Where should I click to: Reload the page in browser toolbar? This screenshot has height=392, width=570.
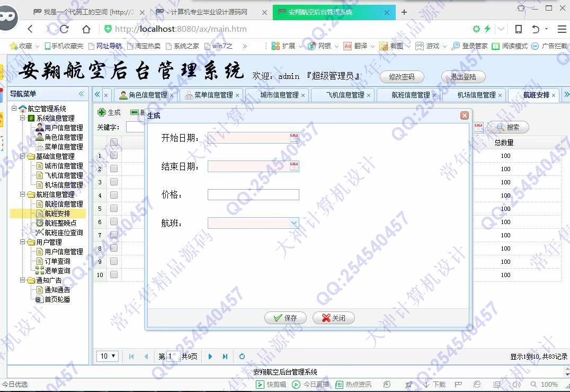pos(64,29)
